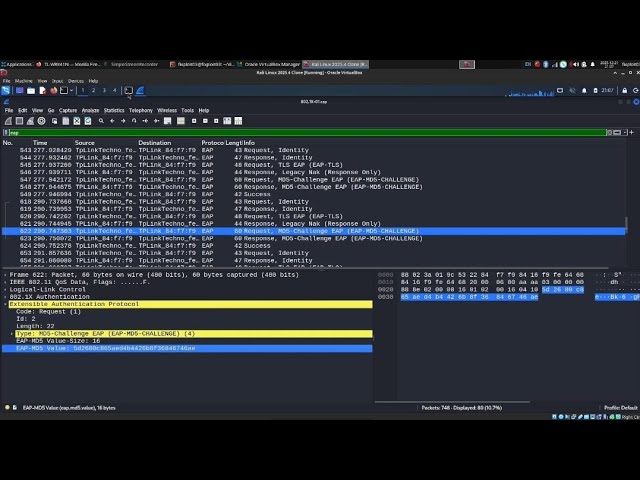640x480 pixels.
Task: Sort packet list by No. column
Action: click(8, 143)
